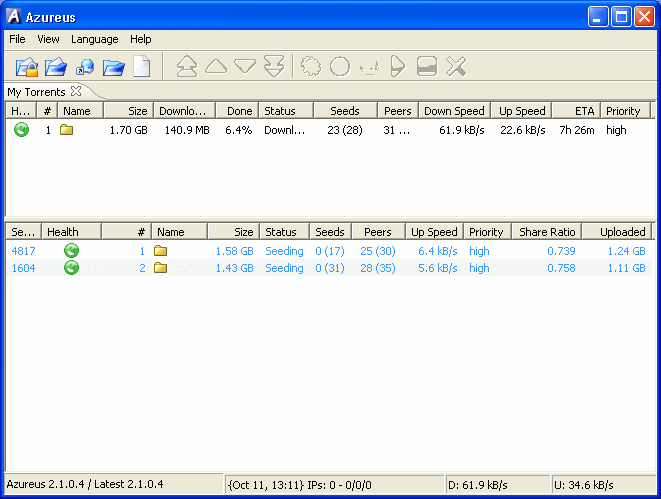661x499 pixels.
Task: Click the 7h 26m ETA value
Action: pos(577,130)
